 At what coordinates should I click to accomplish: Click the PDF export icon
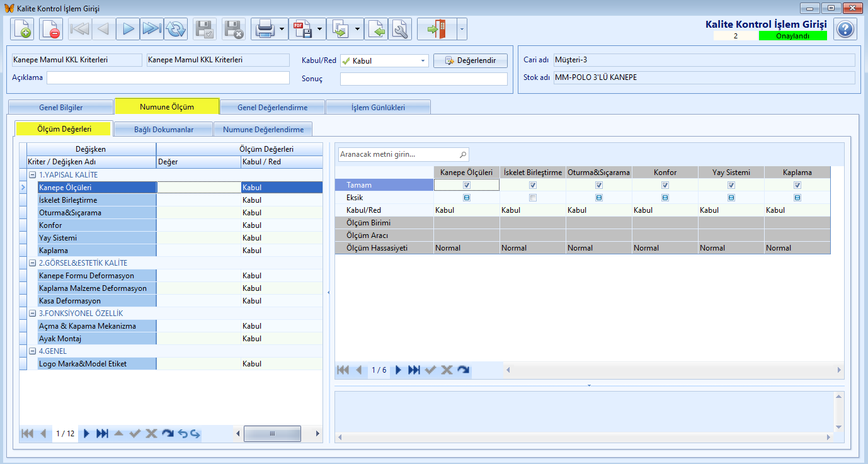(x=303, y=29)
